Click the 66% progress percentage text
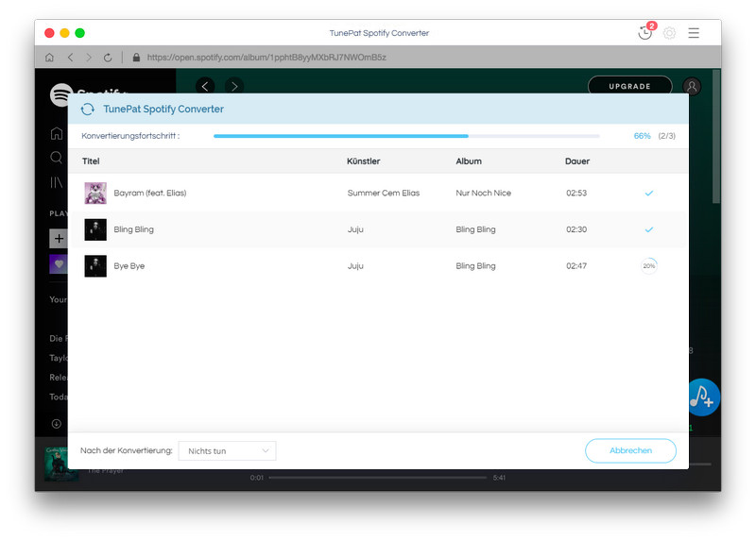Screen dimensions: 756x541 [x=643, y=136]
